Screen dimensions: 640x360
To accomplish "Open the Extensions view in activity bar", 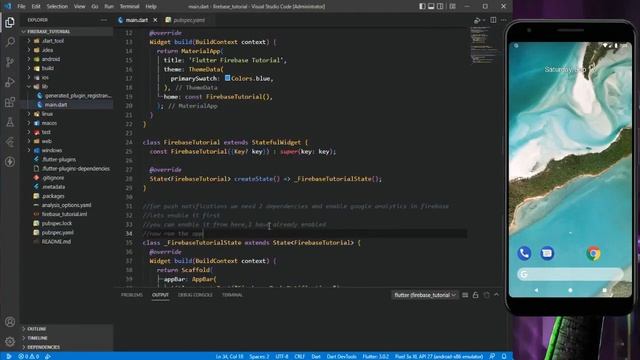I will [10, 102].
